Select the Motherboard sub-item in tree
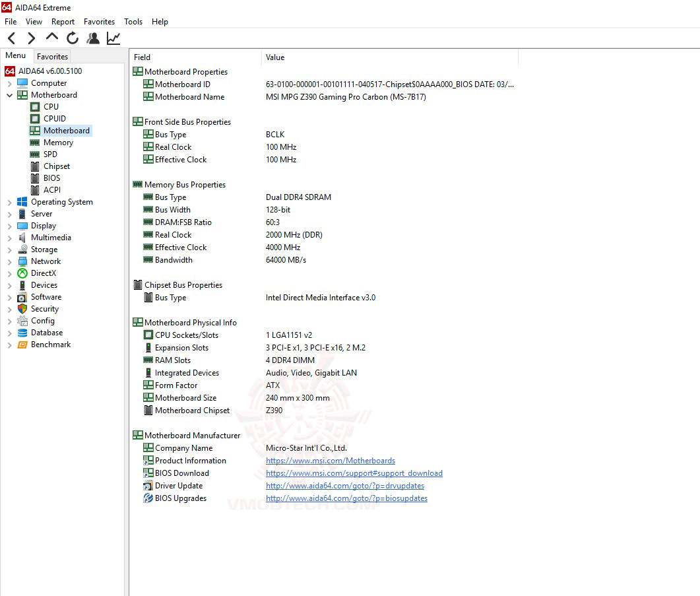The image size is (700, 596). pos(67,131)
